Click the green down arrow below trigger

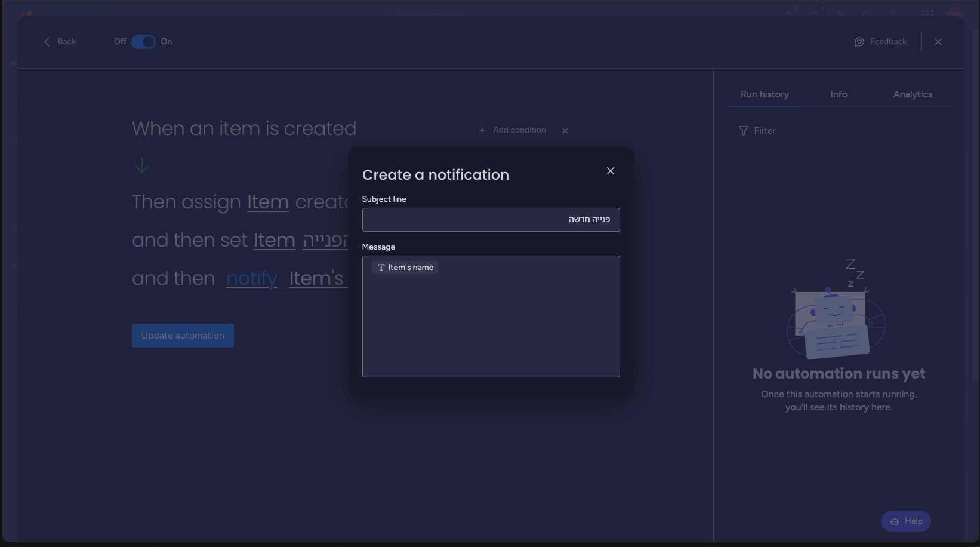pyautogui.click(x=142, y=165)
